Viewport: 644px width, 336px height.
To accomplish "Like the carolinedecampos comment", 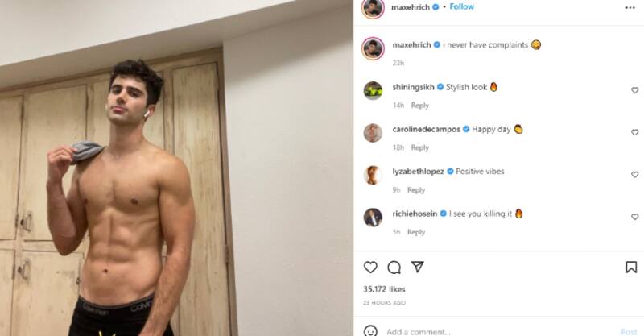I will [x=634, y=132].
